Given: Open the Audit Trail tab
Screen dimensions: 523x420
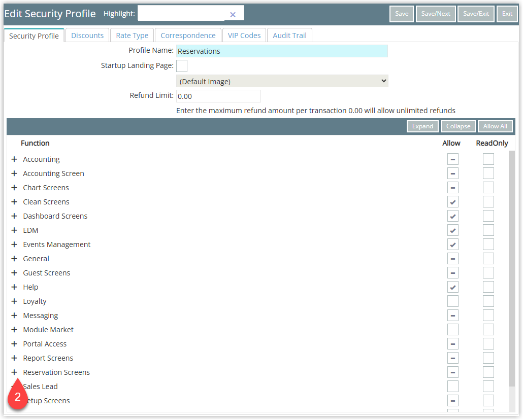Looking at the screenshot, I should (289, 36).
